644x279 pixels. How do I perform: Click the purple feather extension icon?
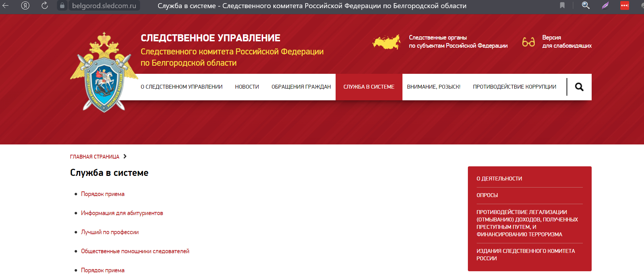[x=605, y=5]
